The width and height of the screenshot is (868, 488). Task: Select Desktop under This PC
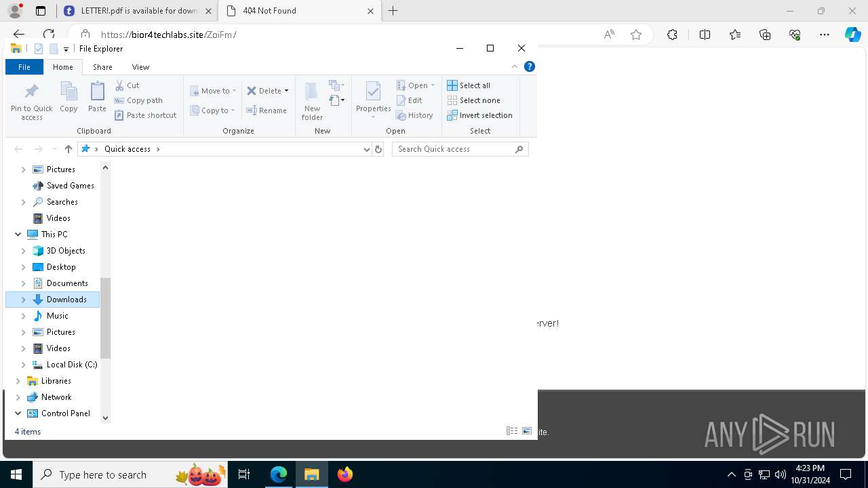[54, 267]
